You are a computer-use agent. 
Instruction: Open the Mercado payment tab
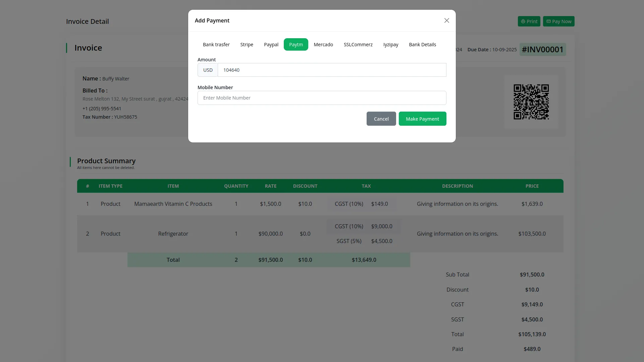(323, 45)
